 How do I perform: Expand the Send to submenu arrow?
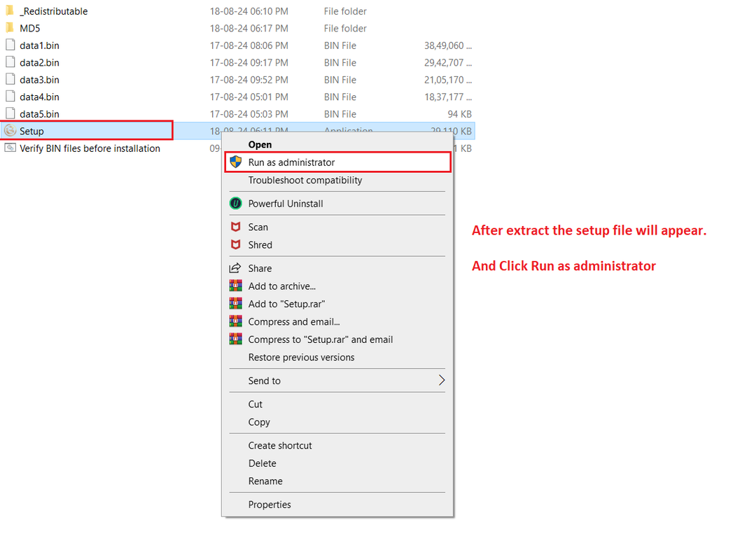point(442,380)
